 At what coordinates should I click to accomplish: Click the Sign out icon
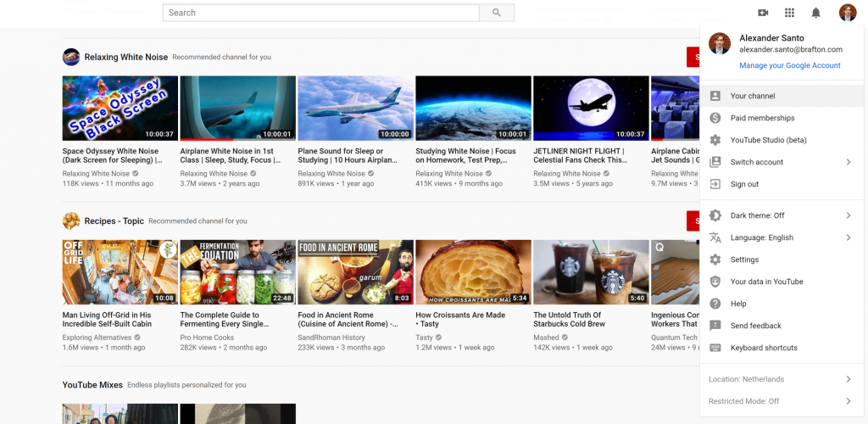tap(715, 184)
